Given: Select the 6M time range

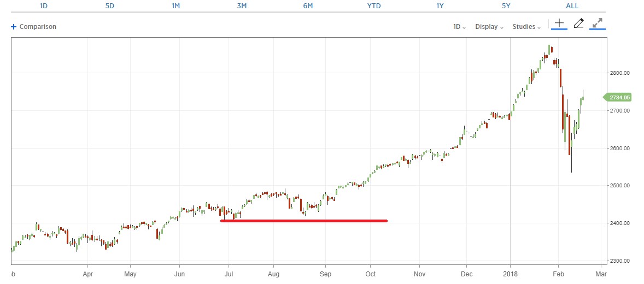Looking at the screenshot, I should click(x=308, y=5).
